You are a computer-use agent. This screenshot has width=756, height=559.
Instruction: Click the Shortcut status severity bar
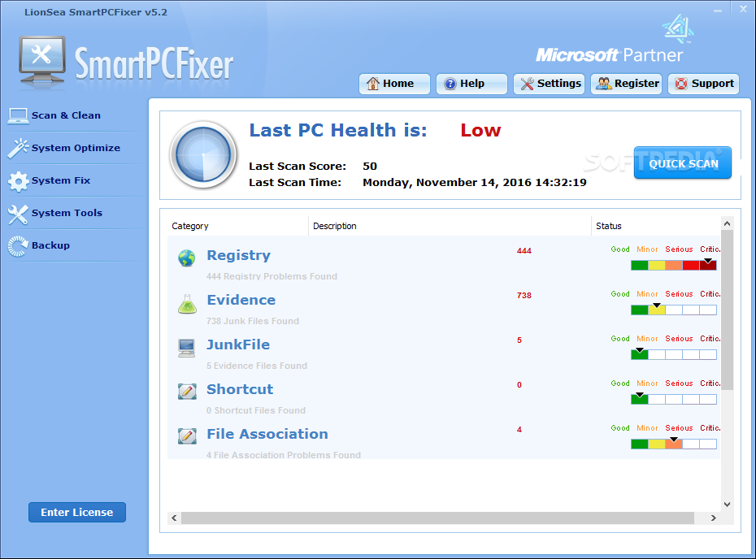tap(674, 399)
